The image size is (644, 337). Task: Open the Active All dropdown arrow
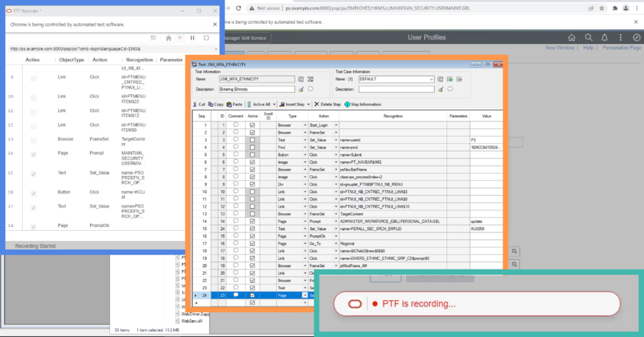(274, 104)
